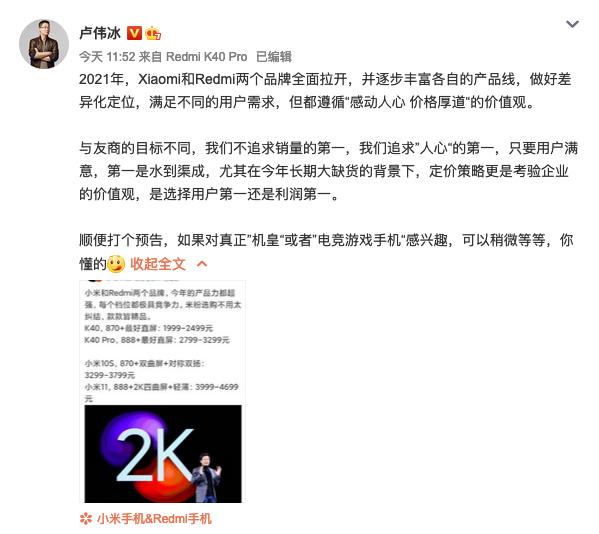Click the orange collapse arrow beside 收起全文
599x534 pixels.
[x=202, y=264]
